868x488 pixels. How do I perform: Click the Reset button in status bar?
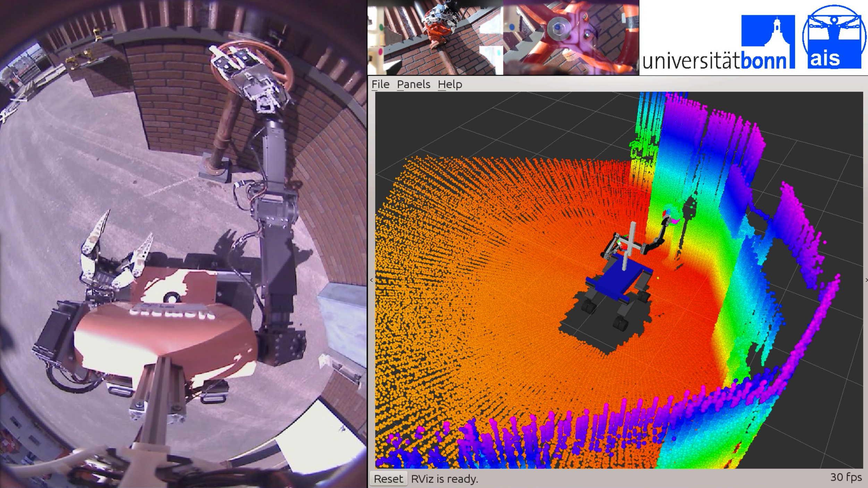pos(388,479)
